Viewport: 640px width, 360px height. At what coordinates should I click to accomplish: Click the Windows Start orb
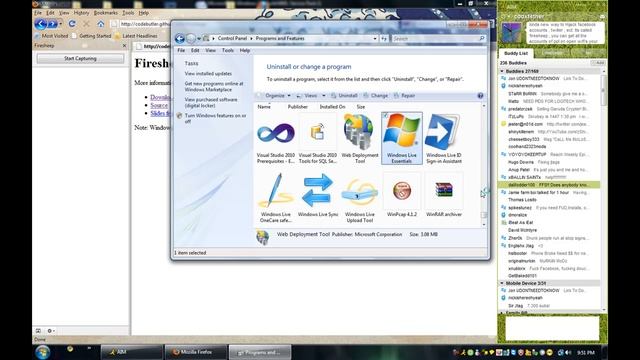[x=42, y=352]
